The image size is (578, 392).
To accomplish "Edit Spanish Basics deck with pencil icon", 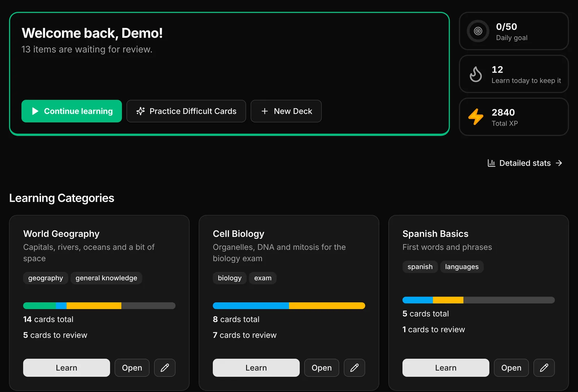I will click(544, 368).
